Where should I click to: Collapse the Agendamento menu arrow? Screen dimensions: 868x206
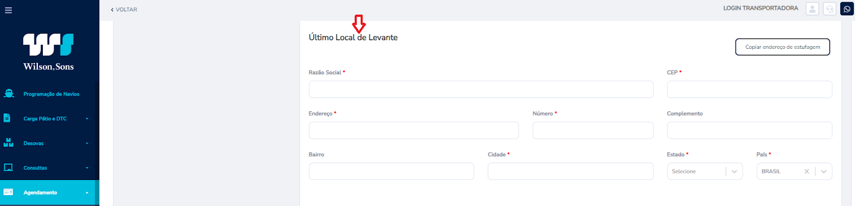pos(87,192)
